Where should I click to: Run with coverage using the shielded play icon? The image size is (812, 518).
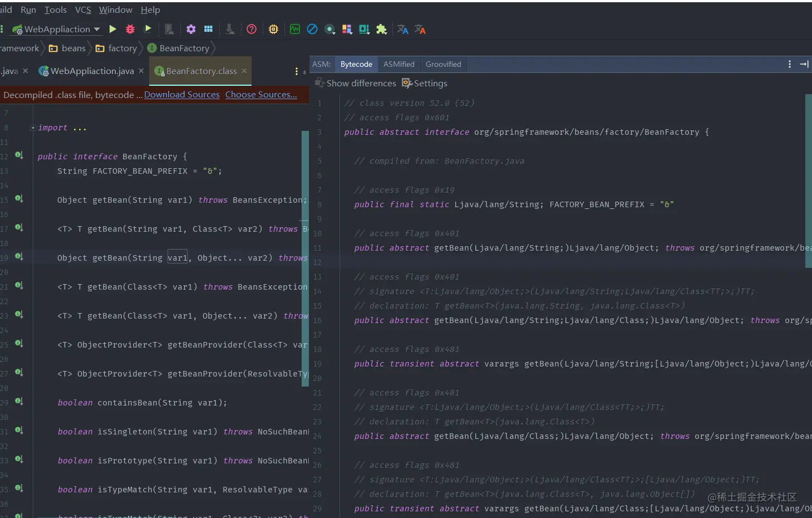[148, 29]
